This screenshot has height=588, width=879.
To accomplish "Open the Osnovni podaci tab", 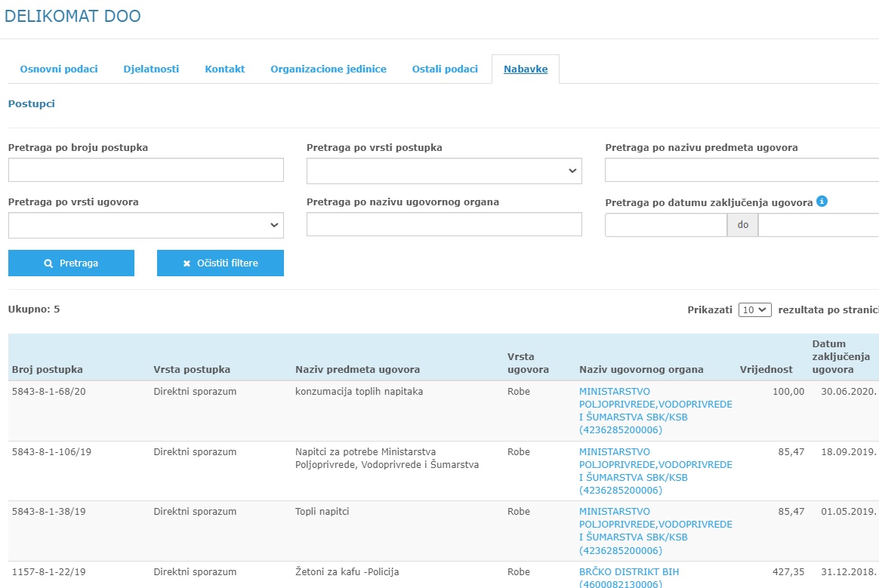I will (59, 69).
